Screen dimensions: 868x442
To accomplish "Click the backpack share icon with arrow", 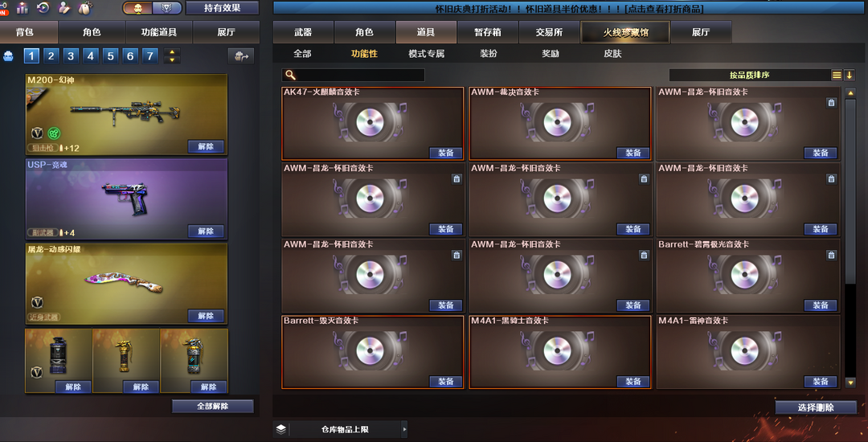I will [x=241, y=56].
